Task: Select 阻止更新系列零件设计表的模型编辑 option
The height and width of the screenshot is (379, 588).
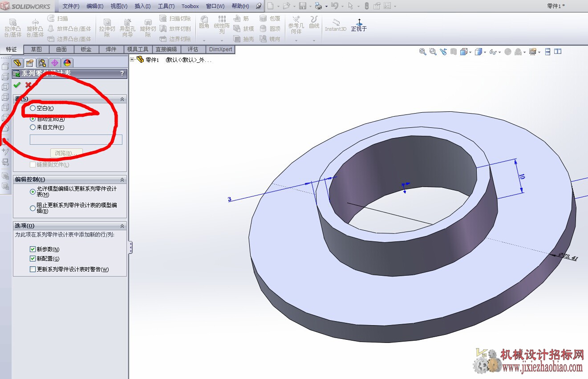Action: tap(73, 208)
